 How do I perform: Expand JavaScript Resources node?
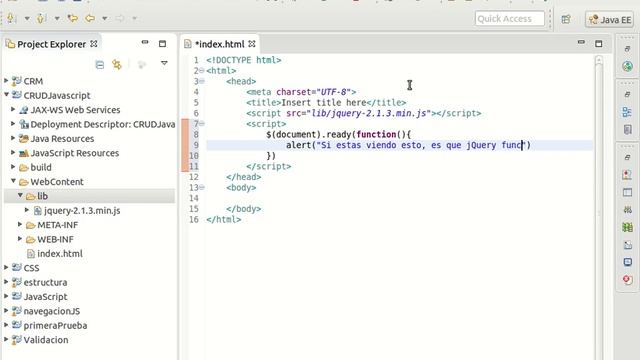pyautogui.click(x=13, y=153)
